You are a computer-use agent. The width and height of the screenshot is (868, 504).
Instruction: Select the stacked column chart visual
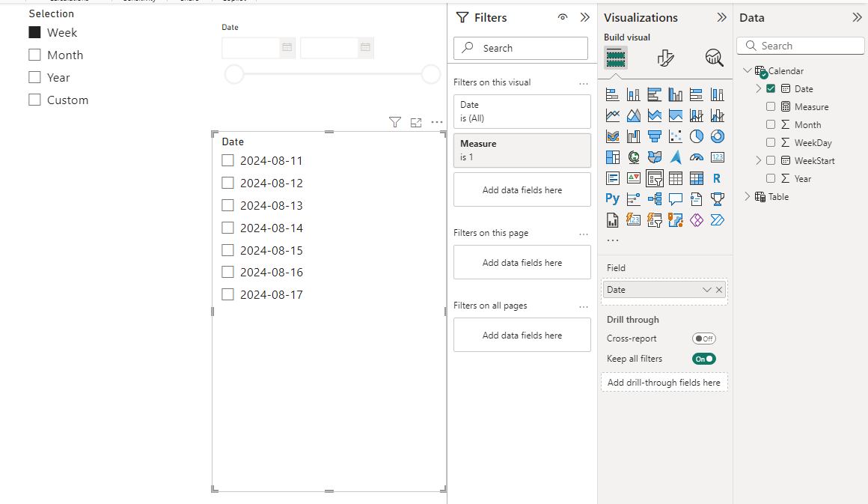click(x=633, y=94)
